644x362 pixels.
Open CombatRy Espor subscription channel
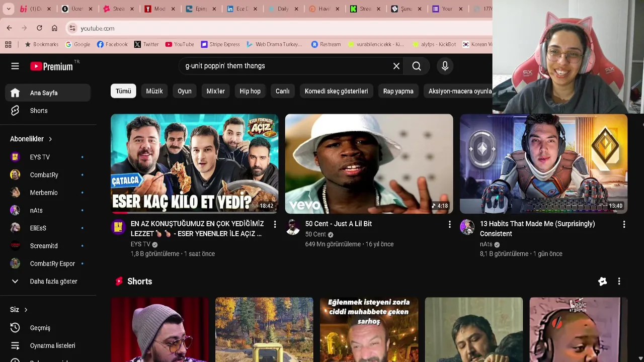point(48,263)
